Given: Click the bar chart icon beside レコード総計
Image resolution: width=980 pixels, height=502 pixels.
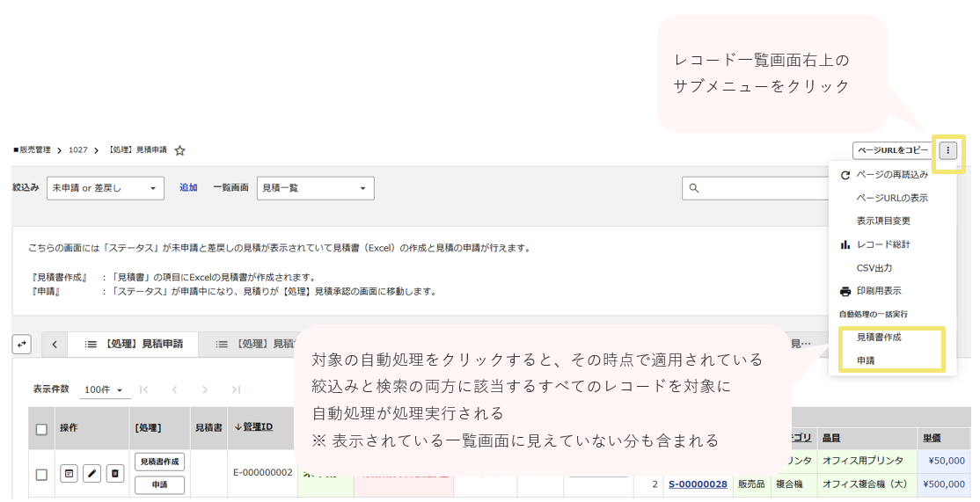Looking at the screenshot, I should coord(845,244).
